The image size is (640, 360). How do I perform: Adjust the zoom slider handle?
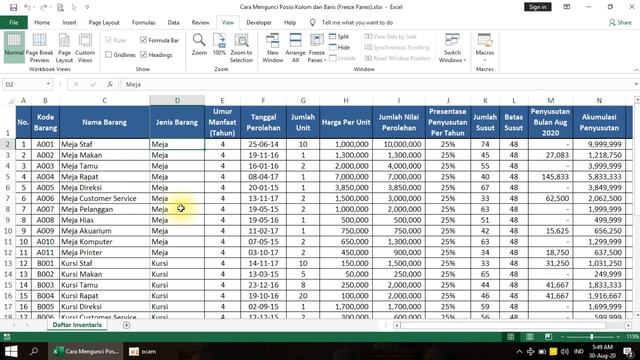click(591, 337)
